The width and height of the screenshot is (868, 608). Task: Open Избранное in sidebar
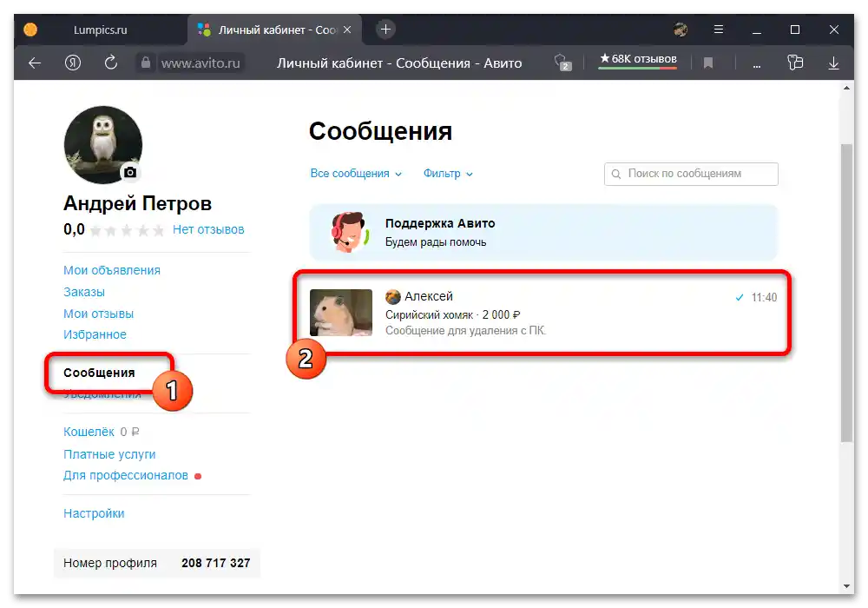point(95,334)
